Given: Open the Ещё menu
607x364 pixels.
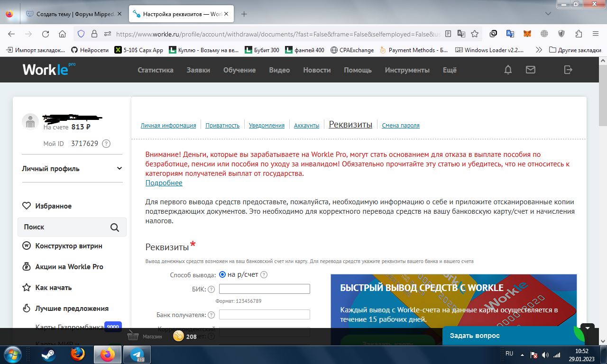Looking at the screenshot, I should [x=450, y=70].
